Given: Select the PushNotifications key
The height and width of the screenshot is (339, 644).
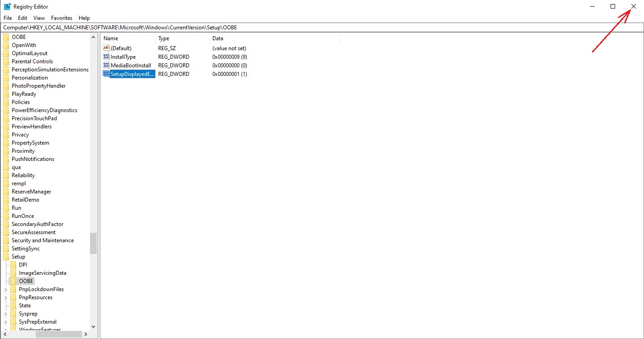Looking at the screenshot, I should coord(33,159).
